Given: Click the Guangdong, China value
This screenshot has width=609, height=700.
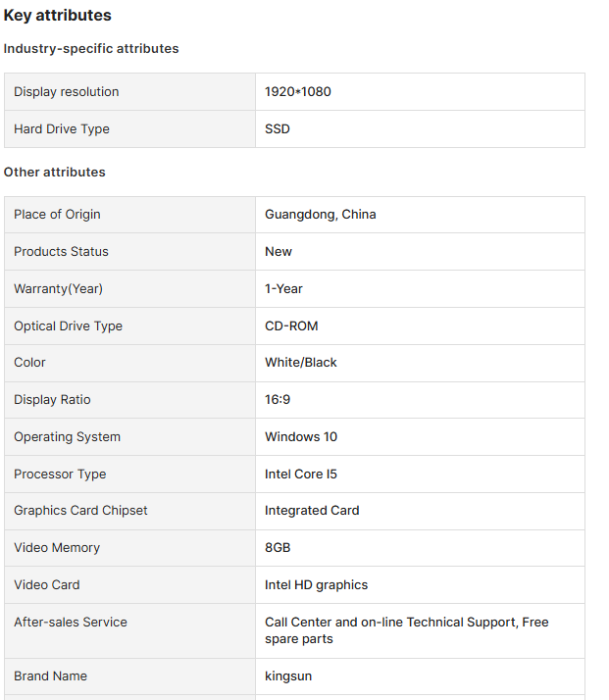Looking at the screenshot, I should (x=321, y=215).
